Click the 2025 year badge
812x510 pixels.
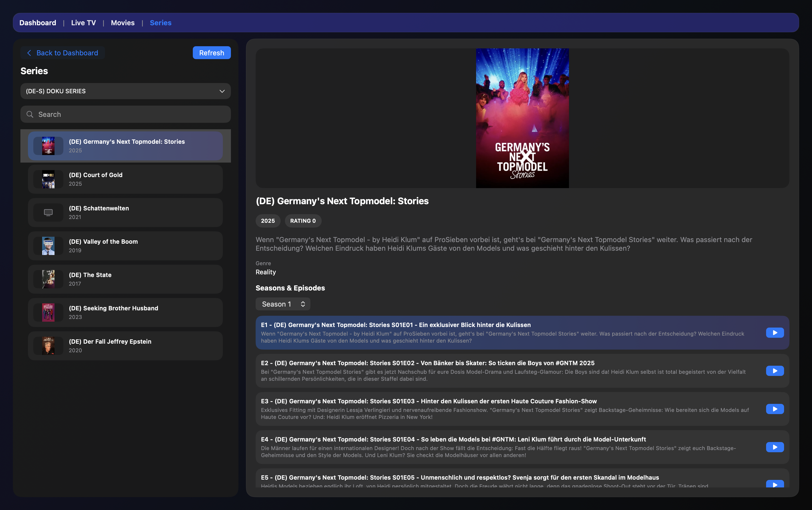(268, 221)
